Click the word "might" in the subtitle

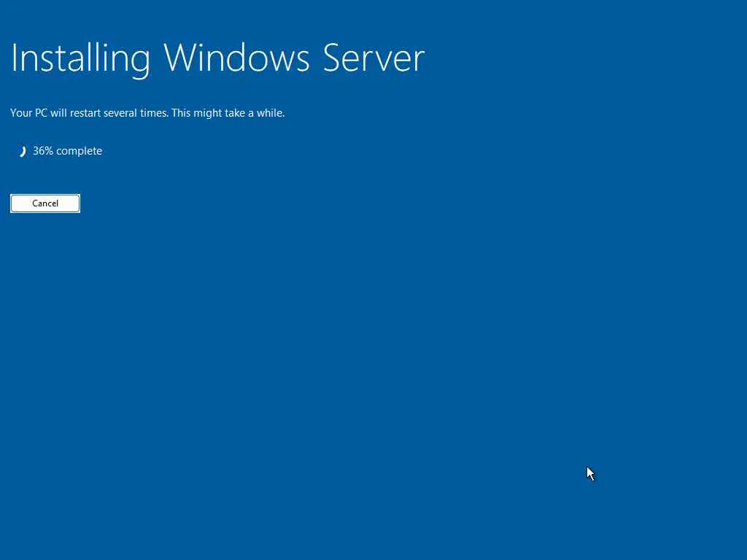[206, 113]
